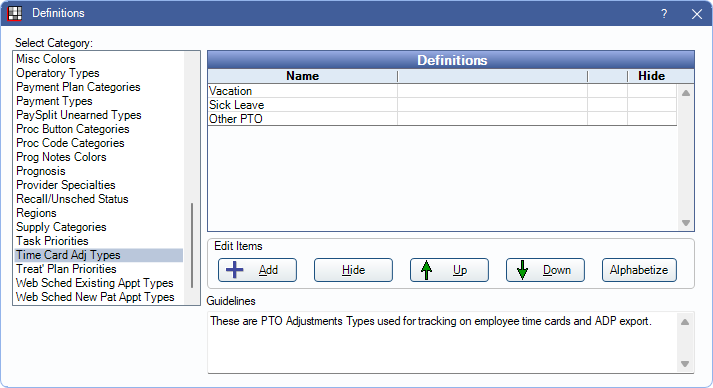This screenshot has height=388, width=713.
Task: Select Task Priorities category
Action: coord(99,241)
